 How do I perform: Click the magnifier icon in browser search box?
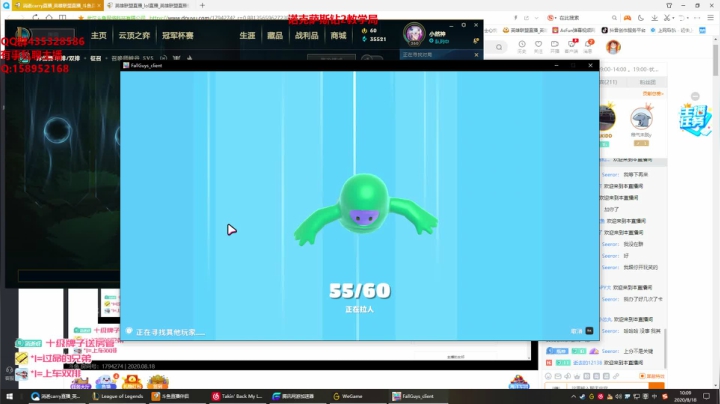(614, 18)
